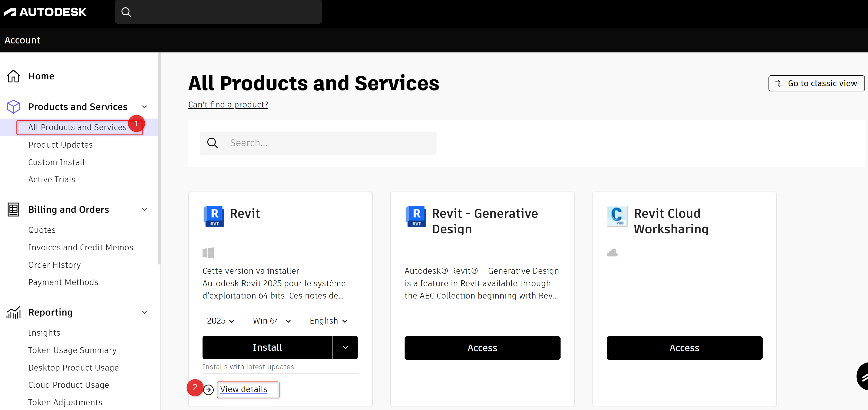This screenshot has height=410, width=868.
Task: Open Product Updates in sidebar
Action: (x=60, y=145)
